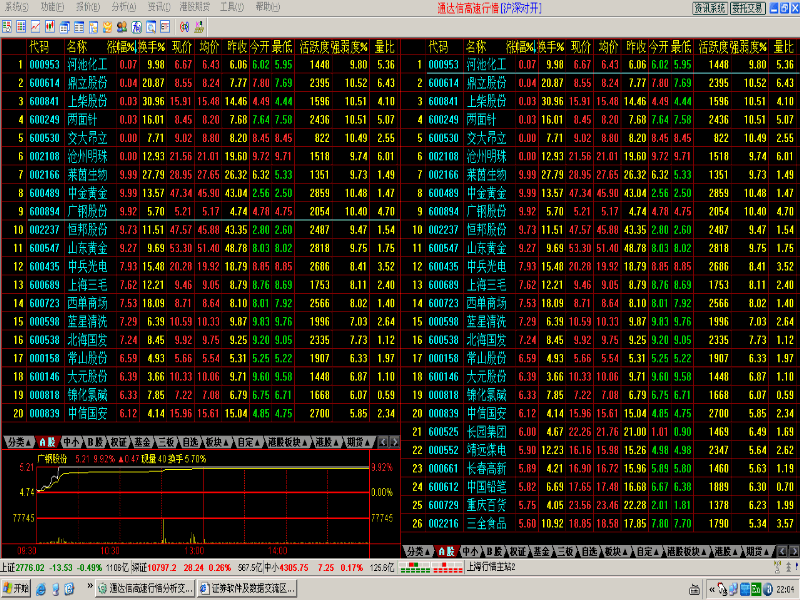Expand the 自定 dropdown tab in left panel
The height and width of the screenshot is (600, 800).
coord(249,442)
